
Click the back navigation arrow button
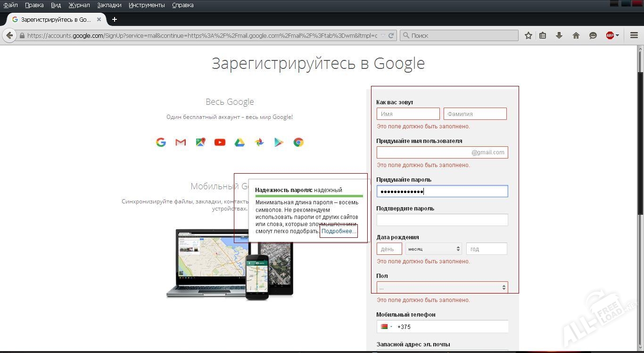click(x=9, y=35)
